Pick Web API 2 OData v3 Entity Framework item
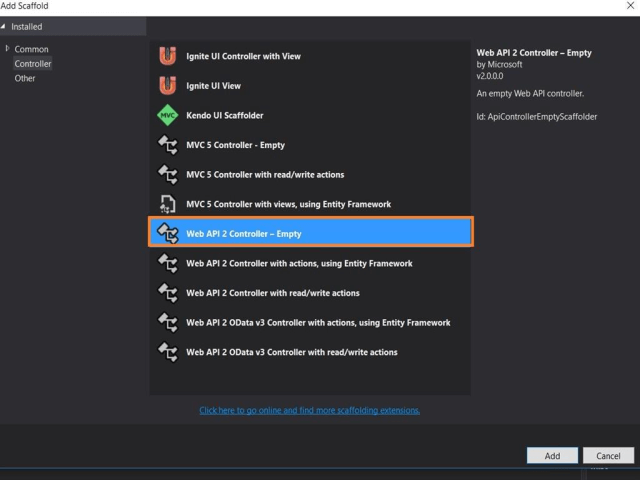 (x=318, y=323)
